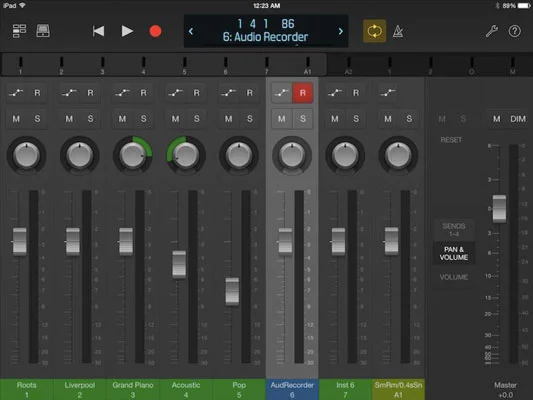
Task: Select the Roots track name label
Action: coord(27,389)
